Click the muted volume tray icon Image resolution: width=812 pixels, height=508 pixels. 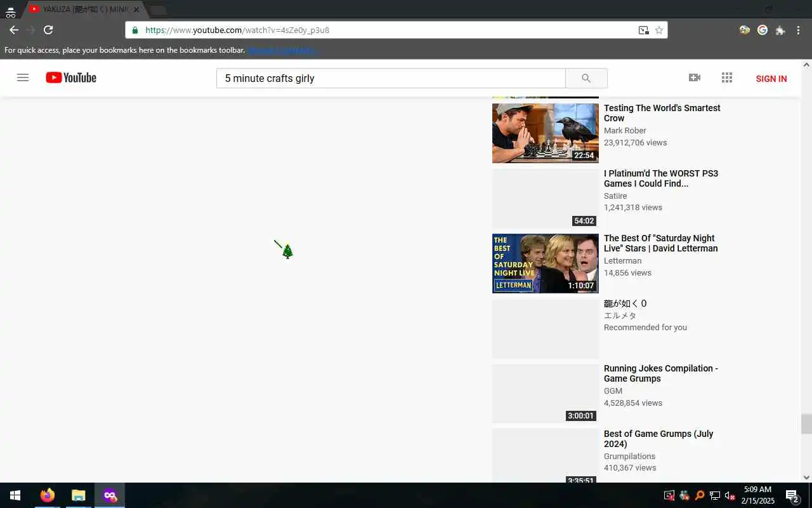pos(730,495)
